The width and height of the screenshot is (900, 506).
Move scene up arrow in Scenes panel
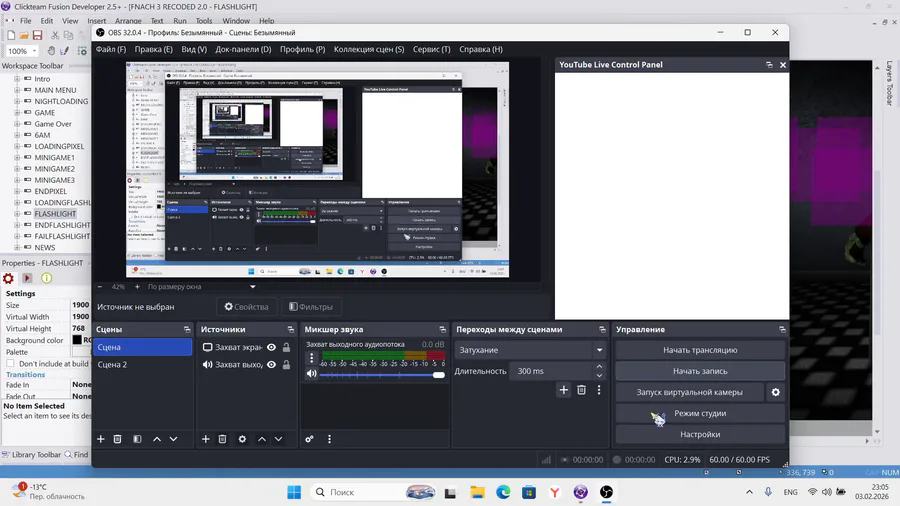157,439
